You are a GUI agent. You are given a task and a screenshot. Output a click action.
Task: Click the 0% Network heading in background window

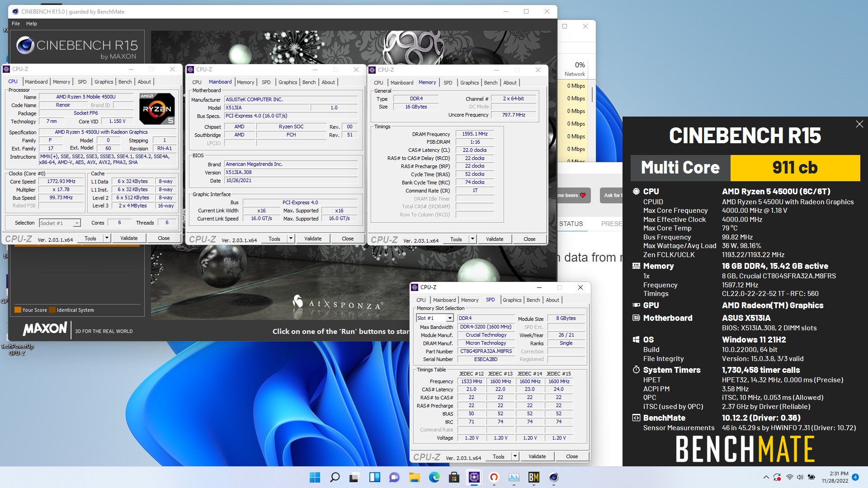click(x=575, y=69)
